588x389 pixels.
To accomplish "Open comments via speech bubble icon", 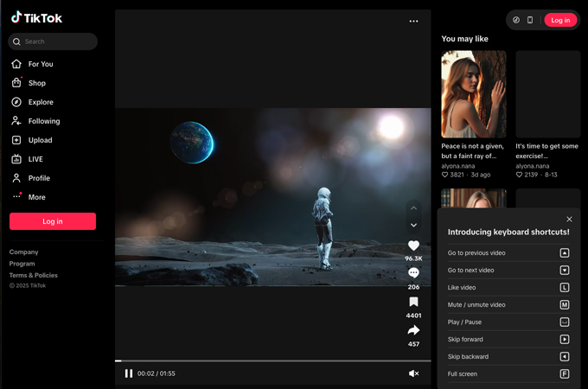I will pyautogui.click(x=413, y=273).
